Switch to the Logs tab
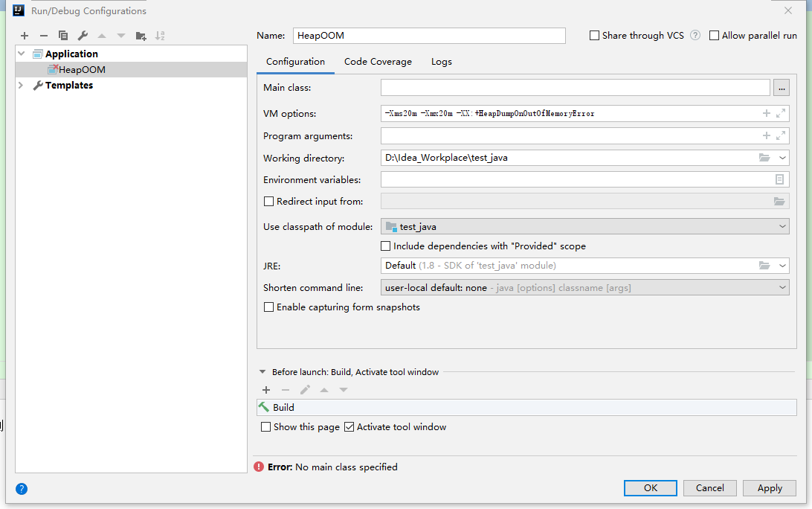The image size is (812, 509). point(442,62)
